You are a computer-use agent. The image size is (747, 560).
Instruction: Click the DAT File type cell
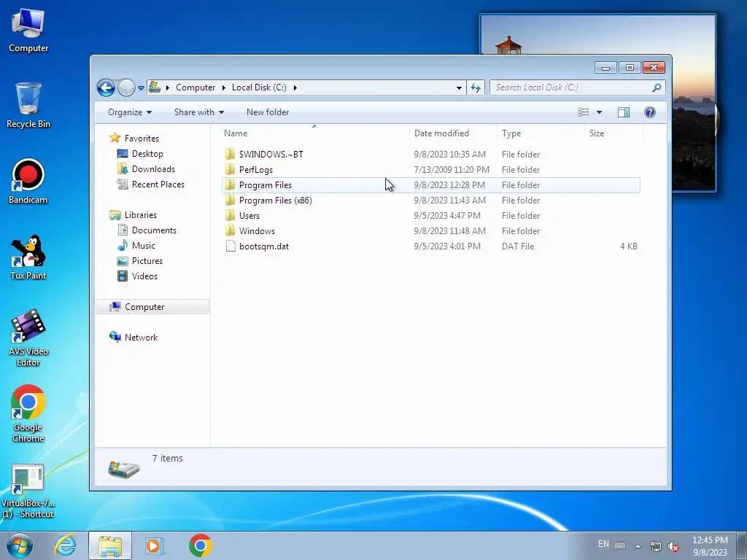[x=517, y=246]
